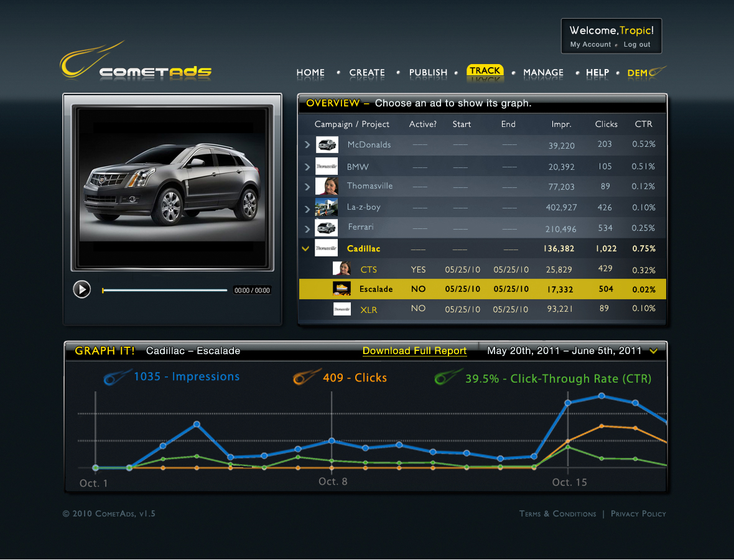The width and height of the screenshot is (734, 560).
Task: Click the orange Clicks comet icon
Action: coord(306,378)
